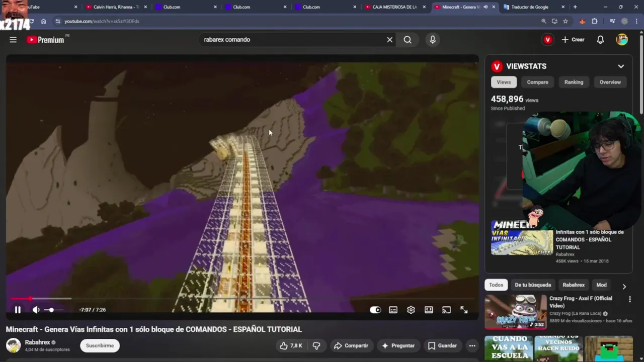
Task: Close the Traductor de Google tab
Action: click(563, 7)
